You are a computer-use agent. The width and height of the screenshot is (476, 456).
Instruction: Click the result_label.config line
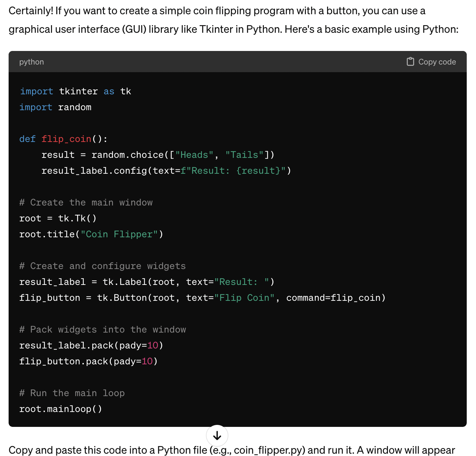pos(166,171)
